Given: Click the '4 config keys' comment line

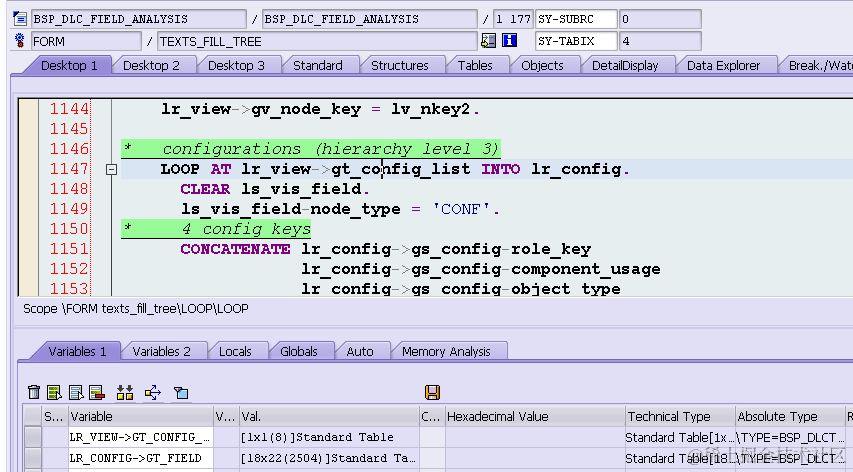Looking at the screenshot, I should pyautogui.click(x=216, y=229).
